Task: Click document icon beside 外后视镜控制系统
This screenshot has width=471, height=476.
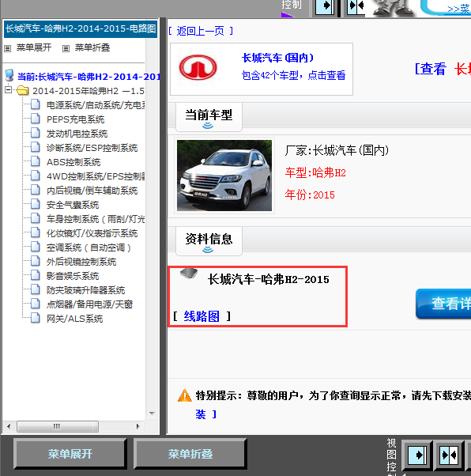Action: click(x=36, y=261)
